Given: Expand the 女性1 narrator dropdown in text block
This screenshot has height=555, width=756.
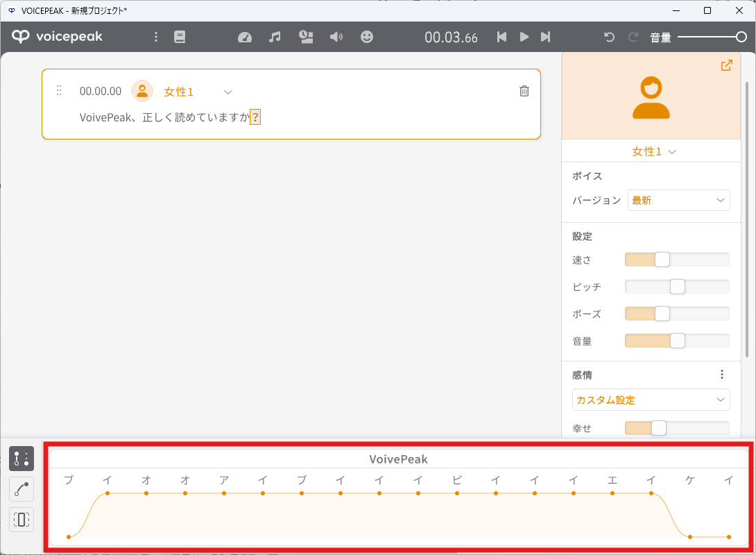Looking at the screenshot, I should coord(228,92).
